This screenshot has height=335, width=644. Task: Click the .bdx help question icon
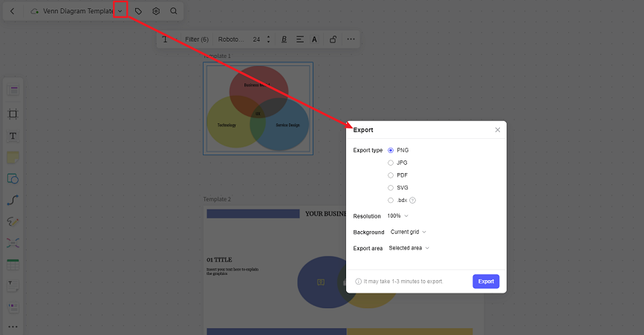click(x=413, y=201)
